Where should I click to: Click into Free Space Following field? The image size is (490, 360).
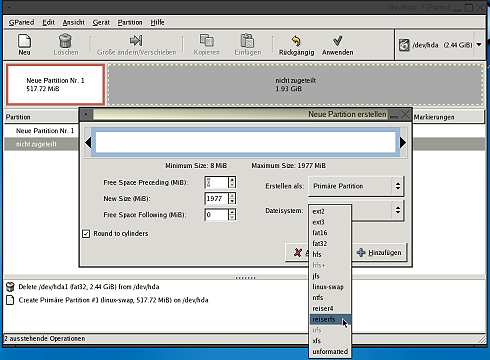pyautogui.click(x=217, y=215)
